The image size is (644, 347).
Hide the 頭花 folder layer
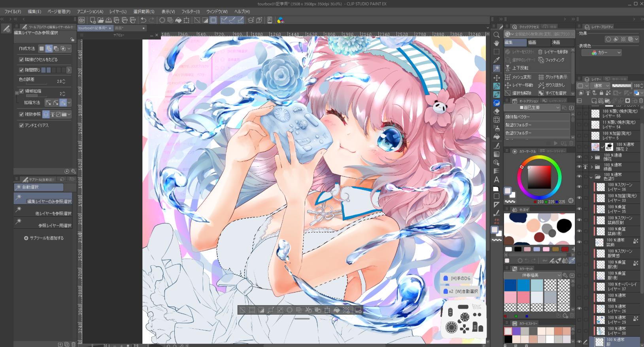click(x=579, y=157)
